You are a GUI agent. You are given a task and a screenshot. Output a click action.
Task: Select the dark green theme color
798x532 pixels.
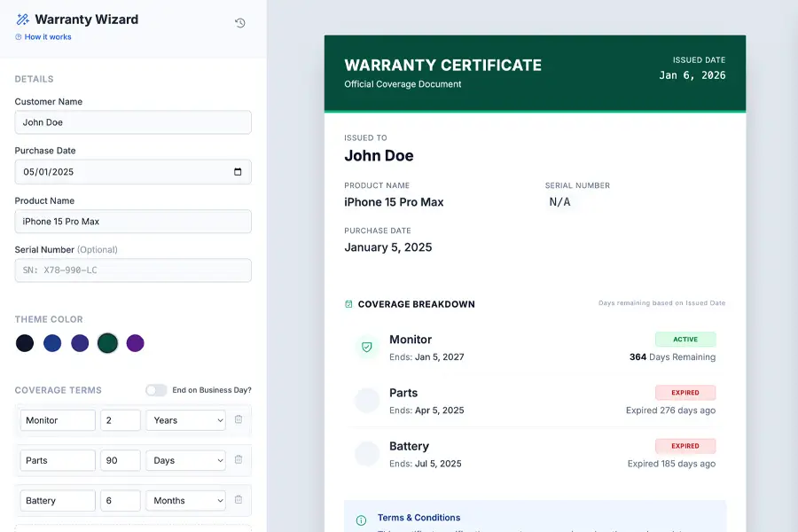(107, 343)
